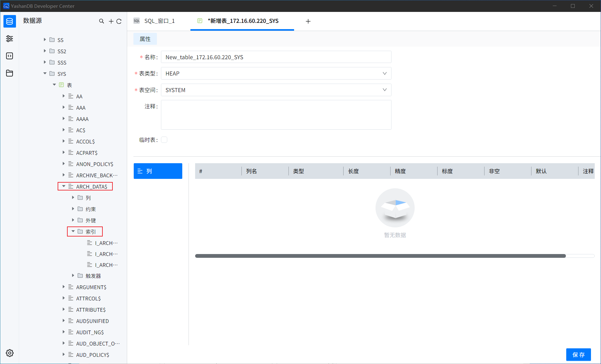Open the 表空间 SYSTEM dropdown
The image size is (601, 364).
276,90
